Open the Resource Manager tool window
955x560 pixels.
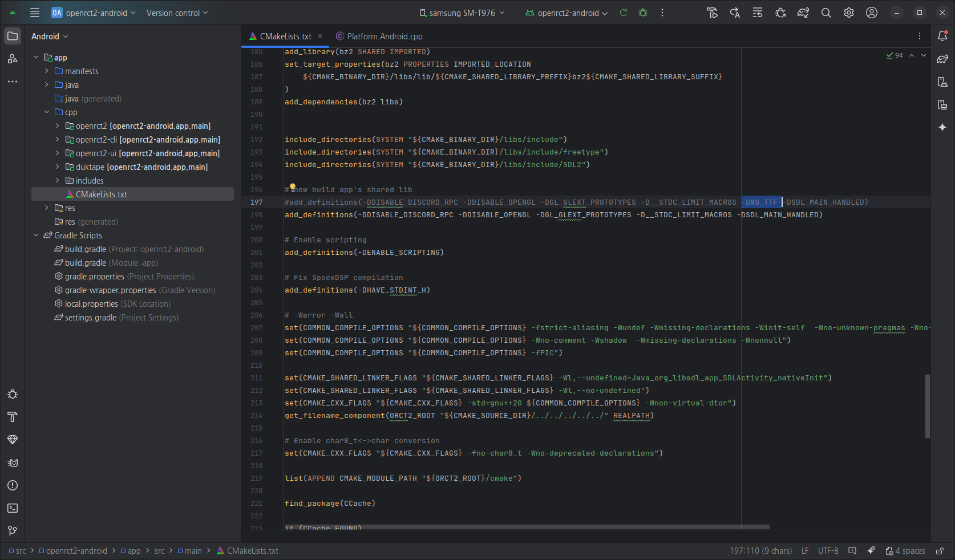[x=12, y=59]
